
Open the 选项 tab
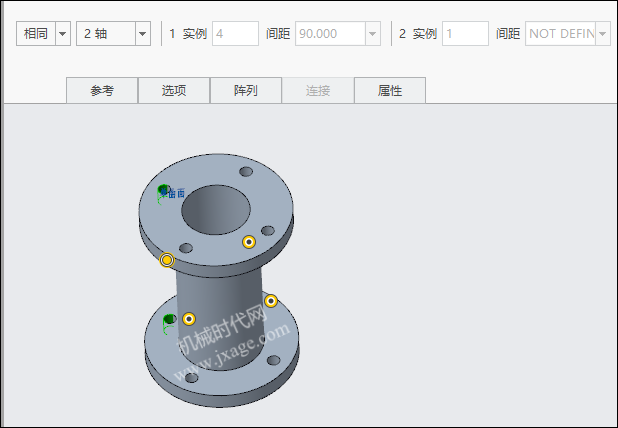(174, 90)
